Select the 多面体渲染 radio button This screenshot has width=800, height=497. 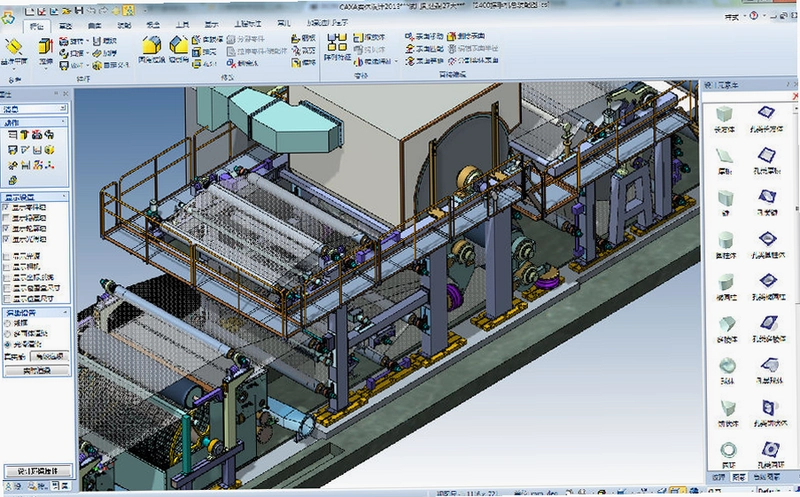(7, 334)
